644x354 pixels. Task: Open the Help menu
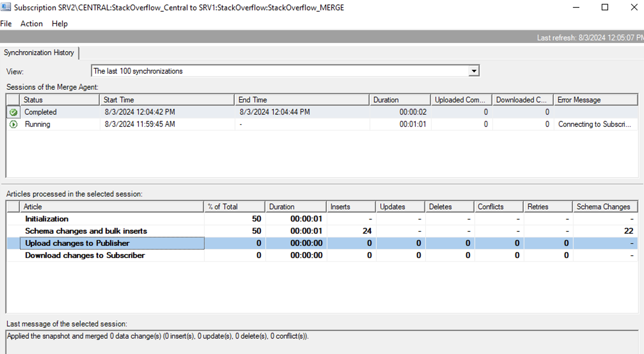pyautogui.click(x=59, y=24)
